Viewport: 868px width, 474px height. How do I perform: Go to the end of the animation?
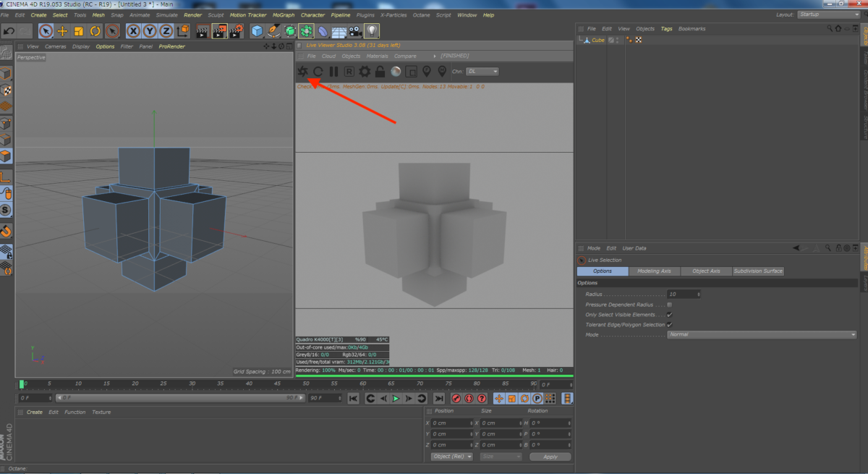439,398
